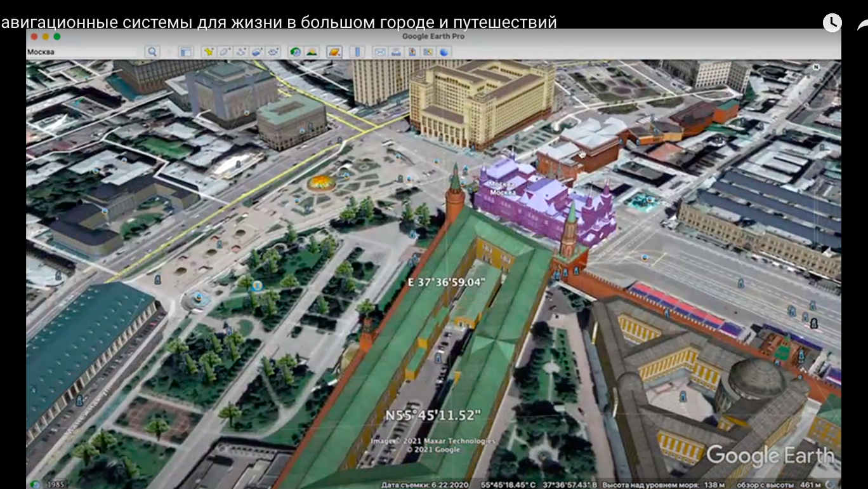Click the Save Image toolbar icon
The width and height of the screenshot is (868, 489).
click(x=412, y=52)
